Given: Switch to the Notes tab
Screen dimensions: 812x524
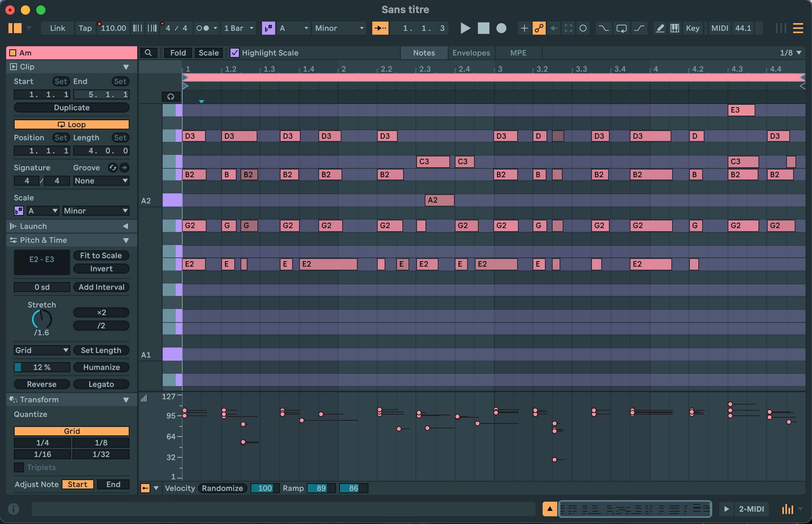Looking at the screenshot, I should [424, 53].
